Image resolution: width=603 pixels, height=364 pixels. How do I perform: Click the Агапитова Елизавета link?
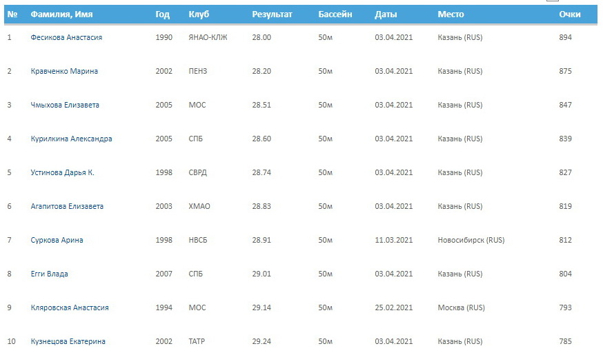coord(67,206)
